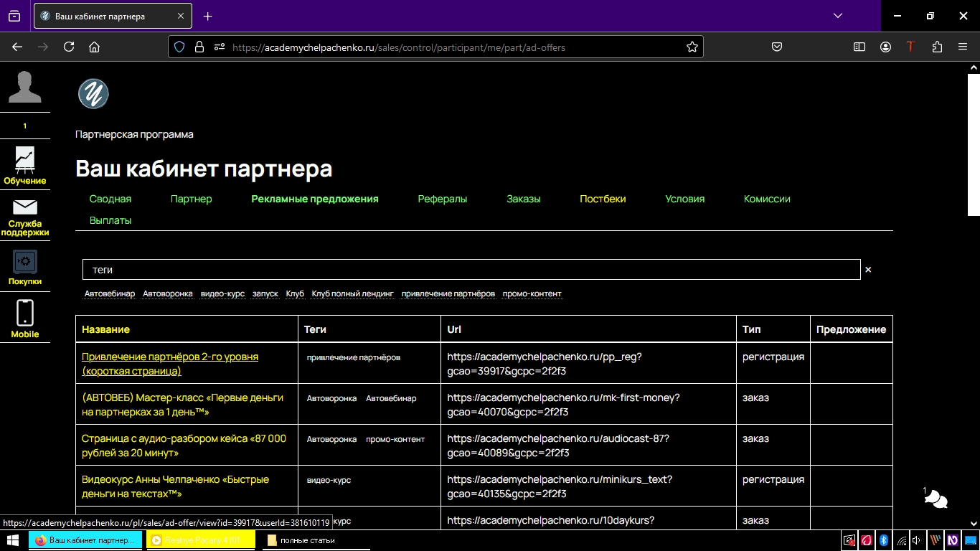The height and width of the screenshot is (551, 980).
Task: Open Firefox account icon
Action: click(886, 47)
